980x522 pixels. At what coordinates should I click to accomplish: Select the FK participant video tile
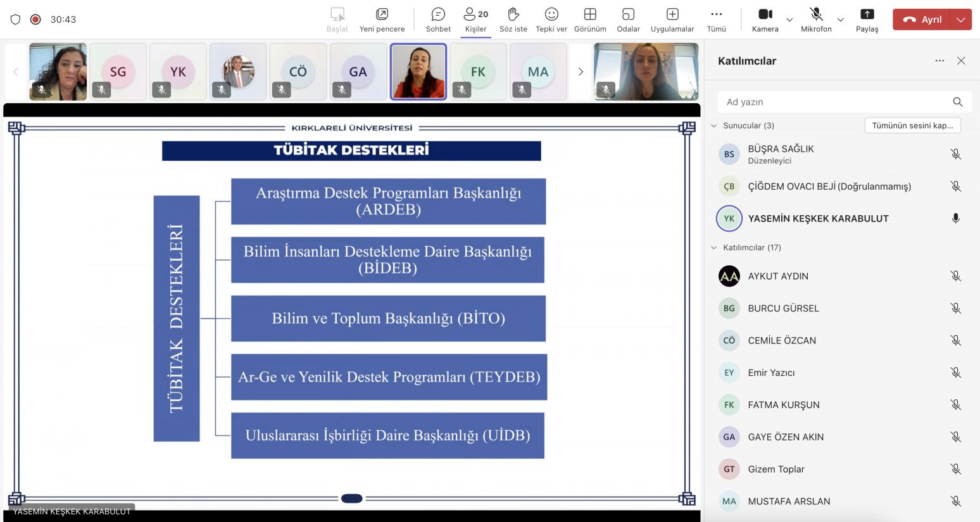point(478,71)
